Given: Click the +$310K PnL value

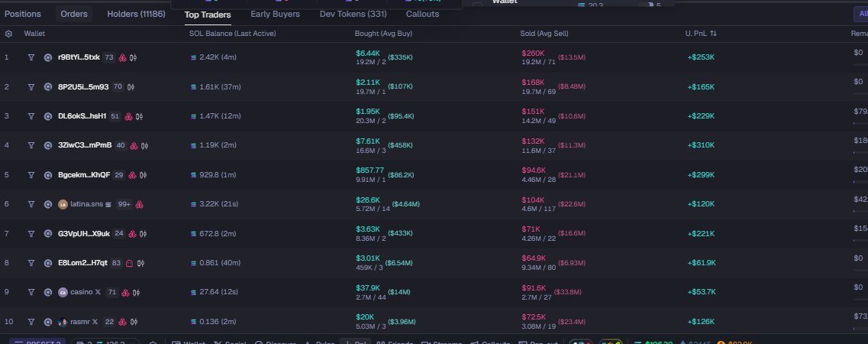Looking at the screenshot, I should tap(701, 145).
